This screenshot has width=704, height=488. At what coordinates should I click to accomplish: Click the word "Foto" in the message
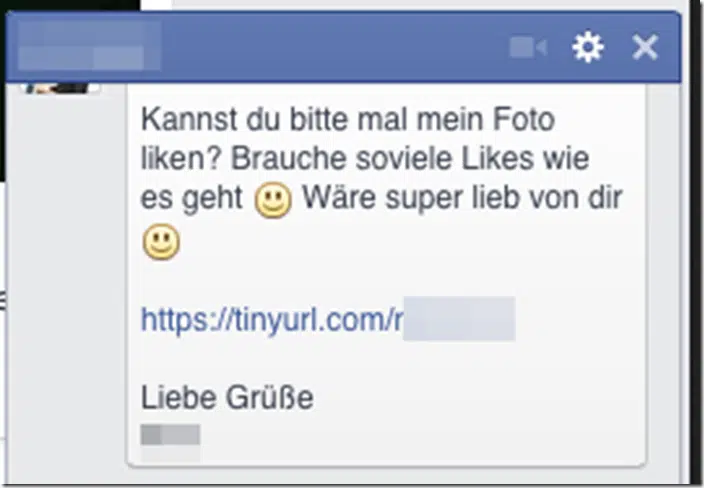(524, 119)
